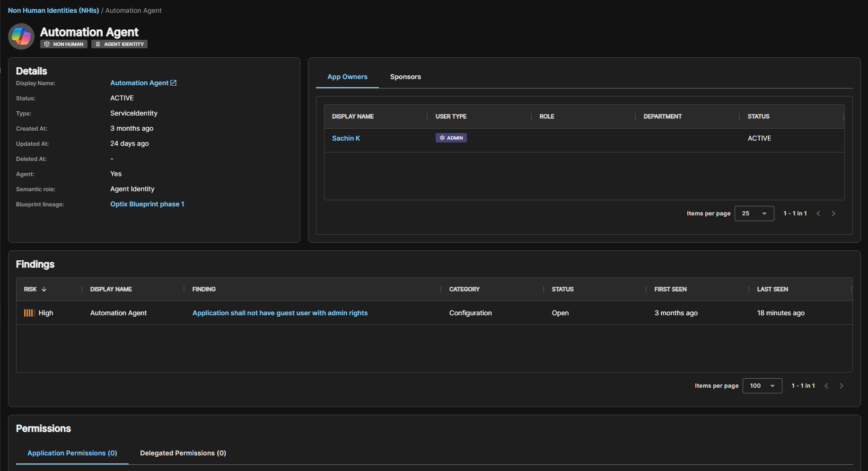Viewport: 868px width, 471px height.
Task: Click the Configuration category cell
Action: (471, 313)
